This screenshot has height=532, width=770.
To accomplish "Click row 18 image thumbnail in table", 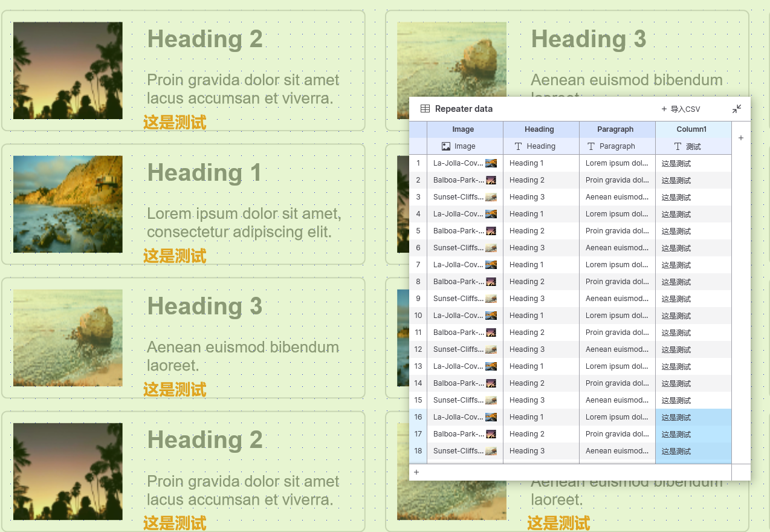I will point(491,451).
